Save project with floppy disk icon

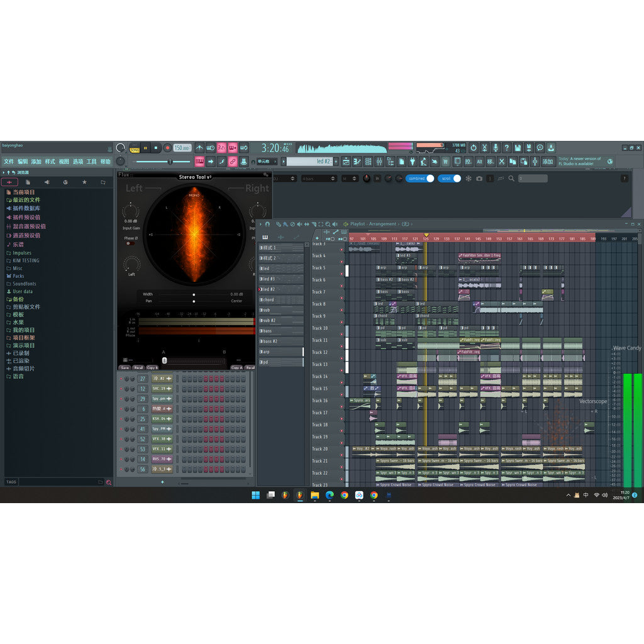click(x=518, y=148)
